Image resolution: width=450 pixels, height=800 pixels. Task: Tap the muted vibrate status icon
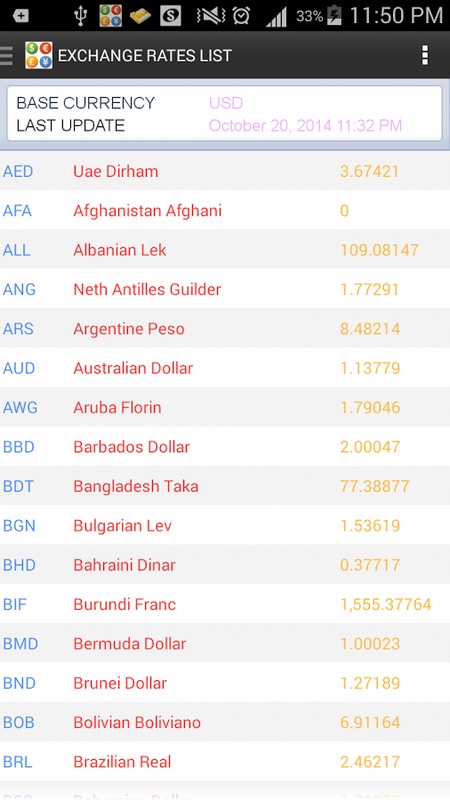coord(211,16)
